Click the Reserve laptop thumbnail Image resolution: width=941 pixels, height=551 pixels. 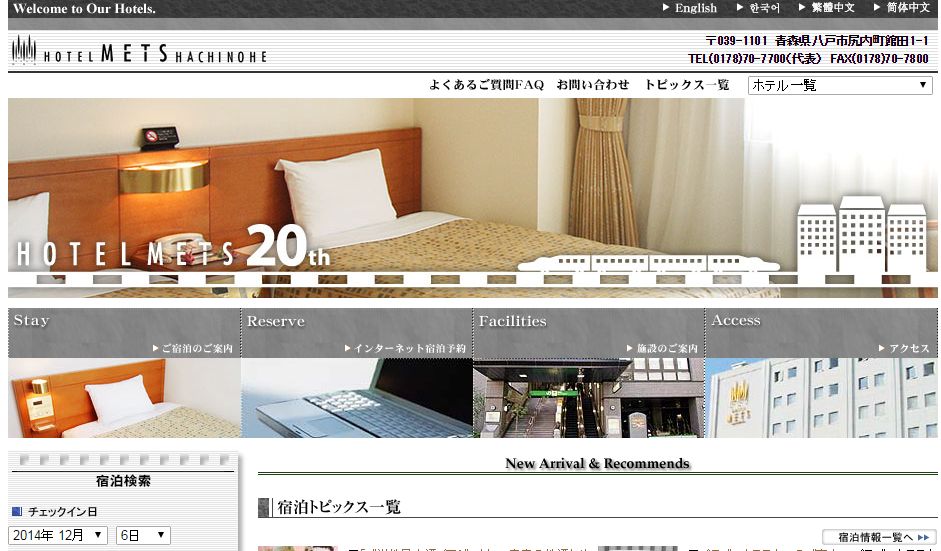tap(356, 398)
